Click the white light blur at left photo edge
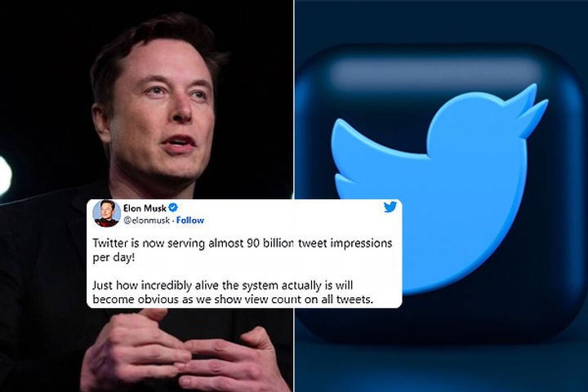This screenshot has width=588, height=392. 5,176
